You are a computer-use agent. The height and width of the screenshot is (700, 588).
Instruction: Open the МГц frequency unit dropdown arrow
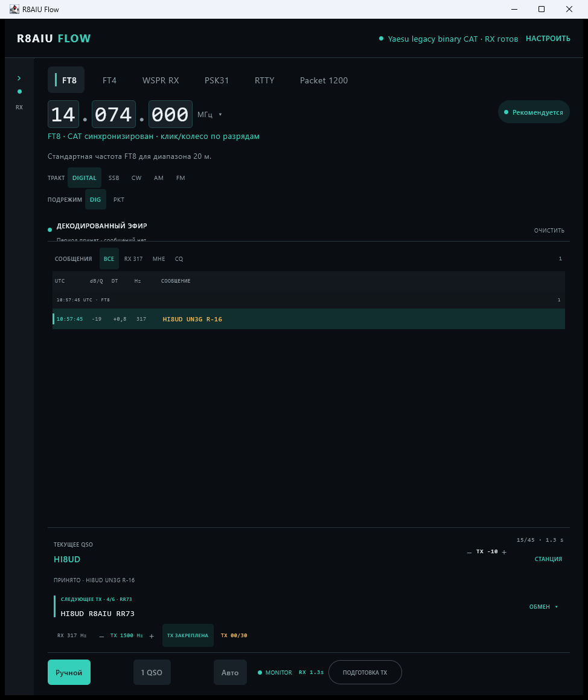pyautogui.click(x=220, y=115)
